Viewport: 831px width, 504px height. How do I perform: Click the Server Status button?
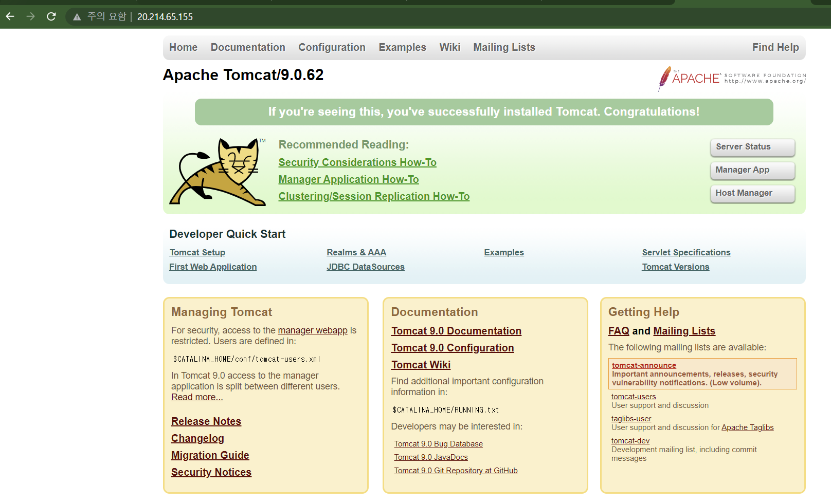(x=753, y=147)
